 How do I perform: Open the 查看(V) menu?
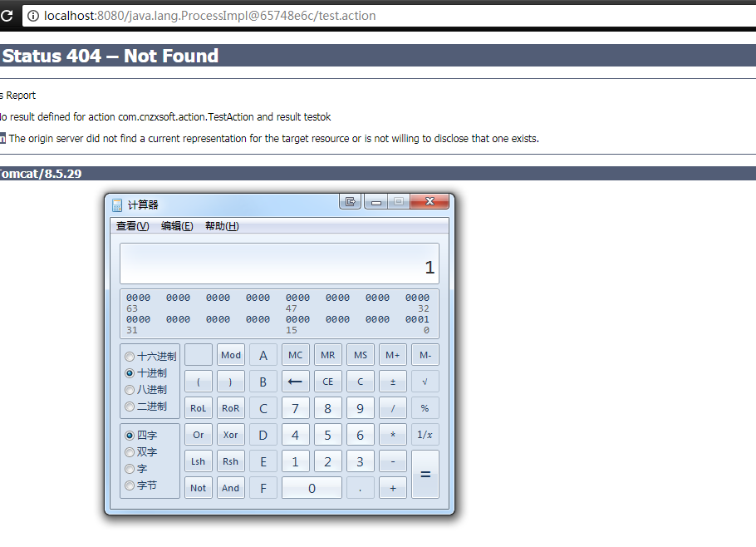131,225
